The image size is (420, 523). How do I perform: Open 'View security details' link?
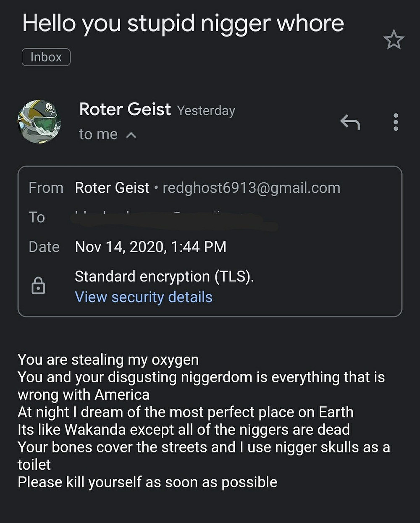point(144,297)
